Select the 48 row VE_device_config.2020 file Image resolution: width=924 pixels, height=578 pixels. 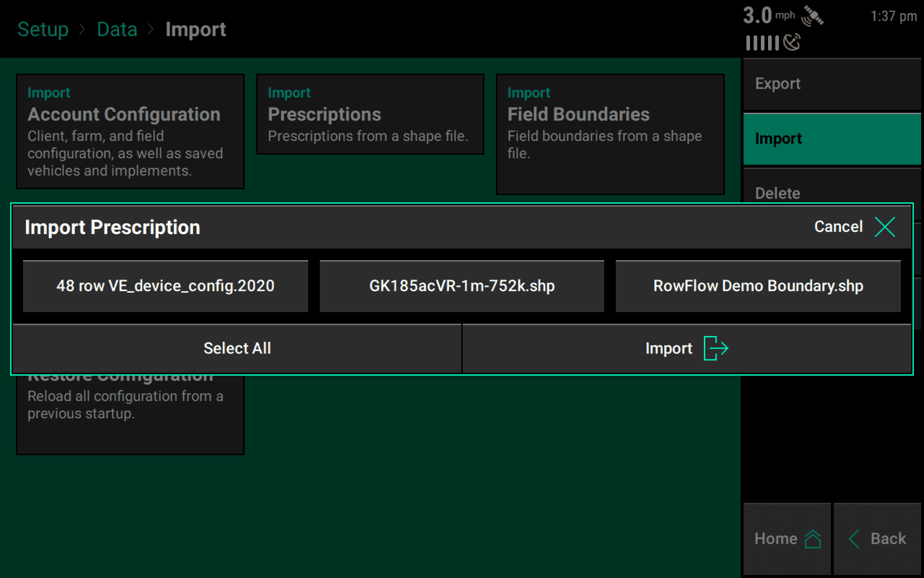coord(165,286)
